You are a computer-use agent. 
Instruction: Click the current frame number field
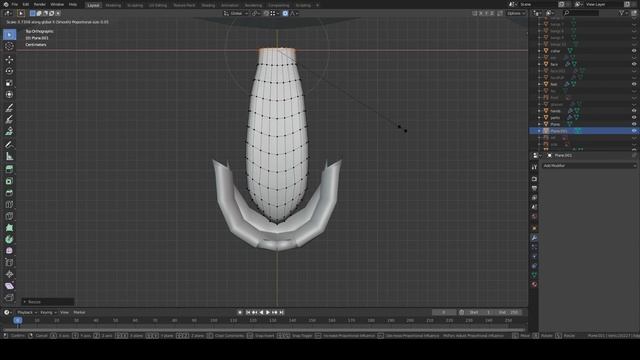point(444,312)
